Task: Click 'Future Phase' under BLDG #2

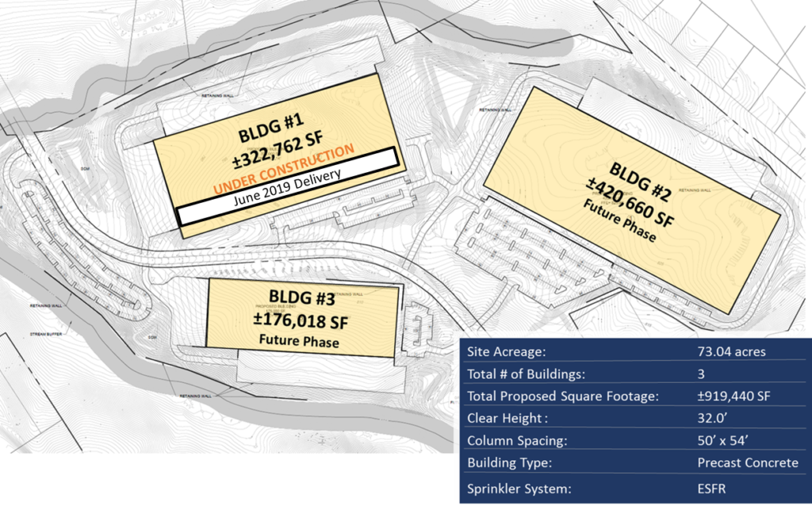Action: click(x=620, y=220)
